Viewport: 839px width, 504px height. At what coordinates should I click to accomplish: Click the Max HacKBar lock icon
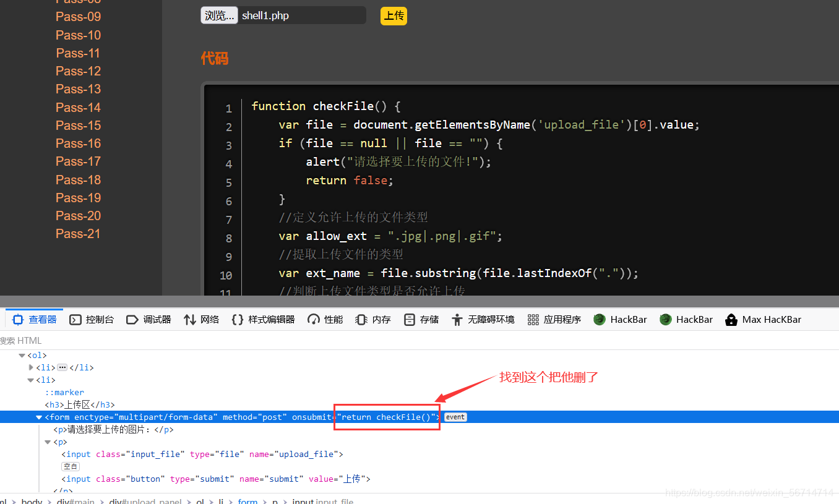731,320
